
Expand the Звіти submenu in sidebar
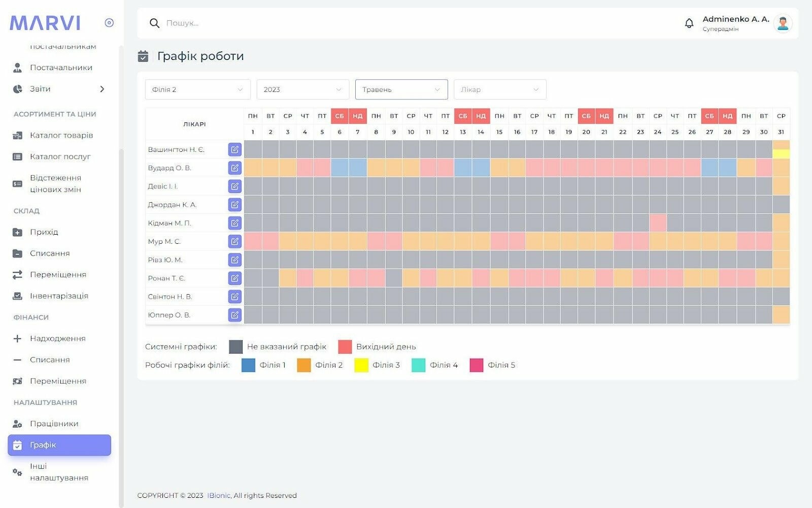[x=102, y=89]
